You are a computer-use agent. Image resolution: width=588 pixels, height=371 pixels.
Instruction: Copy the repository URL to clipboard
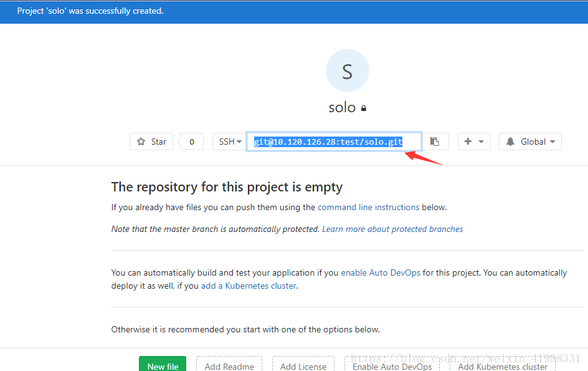(x=435, y=142)
